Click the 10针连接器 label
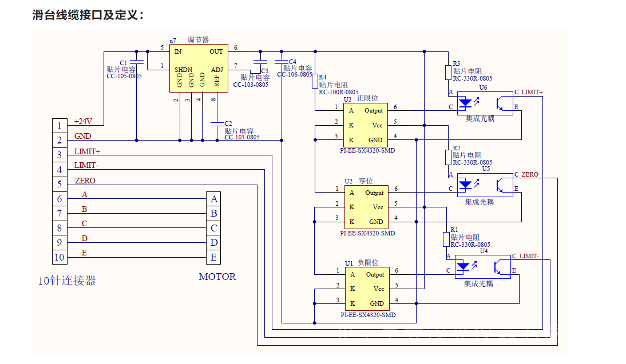This screenshot has width=626, height=364. tap(67, 281)
